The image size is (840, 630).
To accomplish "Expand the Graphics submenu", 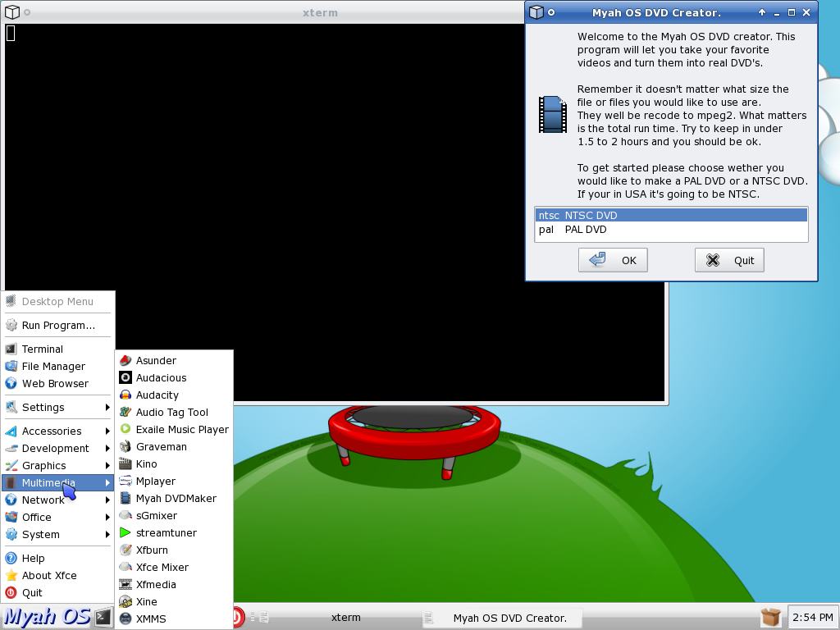I will point(58,465).
